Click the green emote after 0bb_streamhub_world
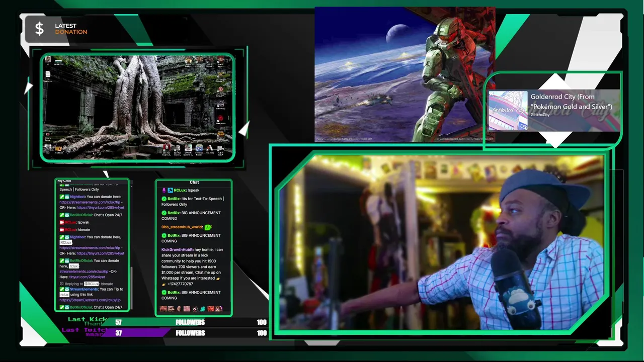Viewport: 644px width, 362px height. coord(208,227)
